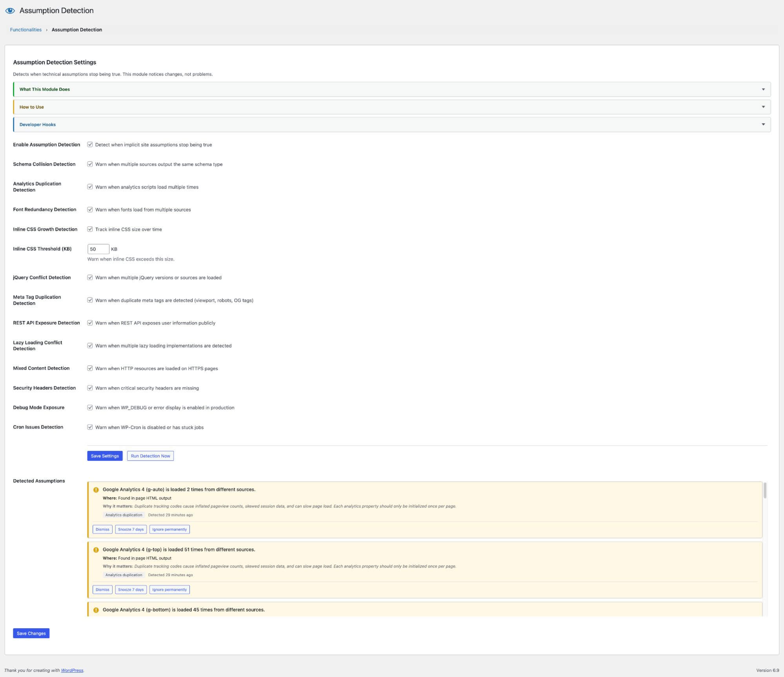Screen dimensions: 784x677
Task: Ignore permanently the g-top duplication warning
Action: [169, 589]
